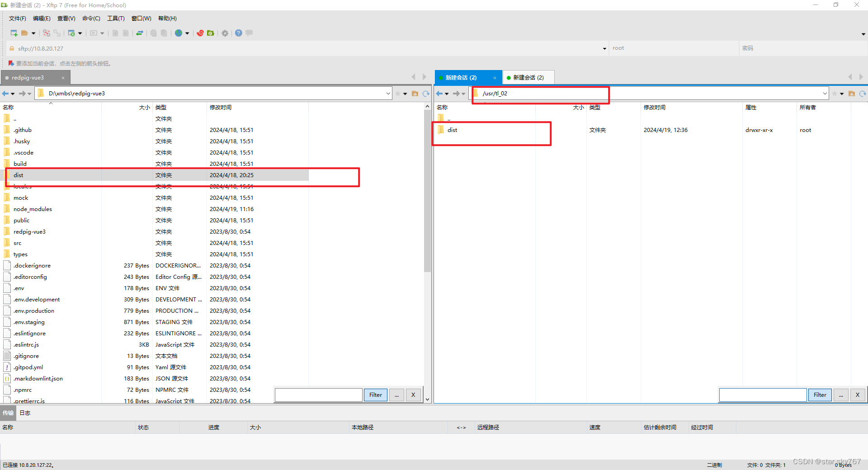
Task: Click the local pane Filter button
Action: coord(376,395)
